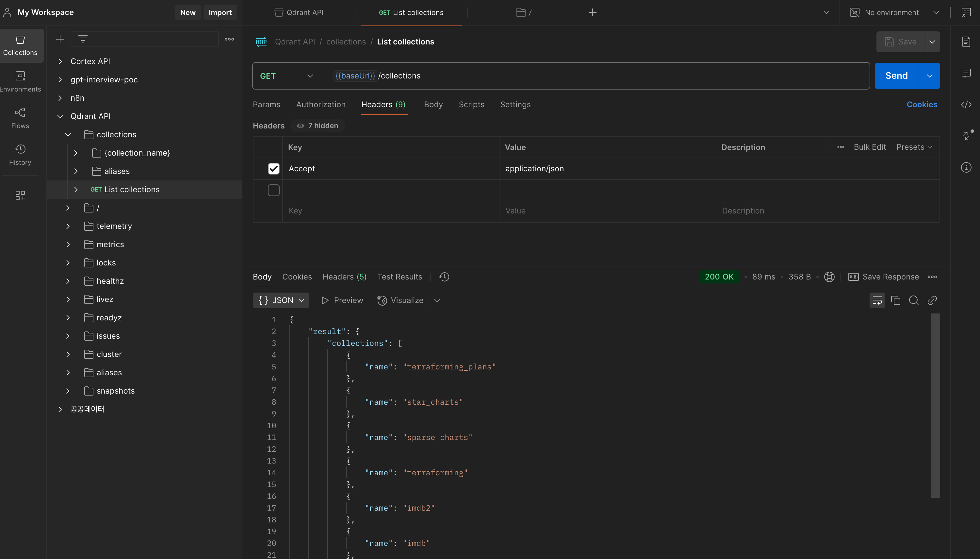Switch to the Authorization tab

(x=321, y=105)
